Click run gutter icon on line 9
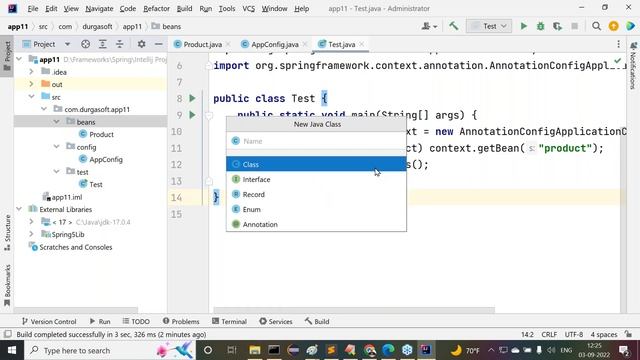Viewport: 640px width, 360px height. point(192,115)
